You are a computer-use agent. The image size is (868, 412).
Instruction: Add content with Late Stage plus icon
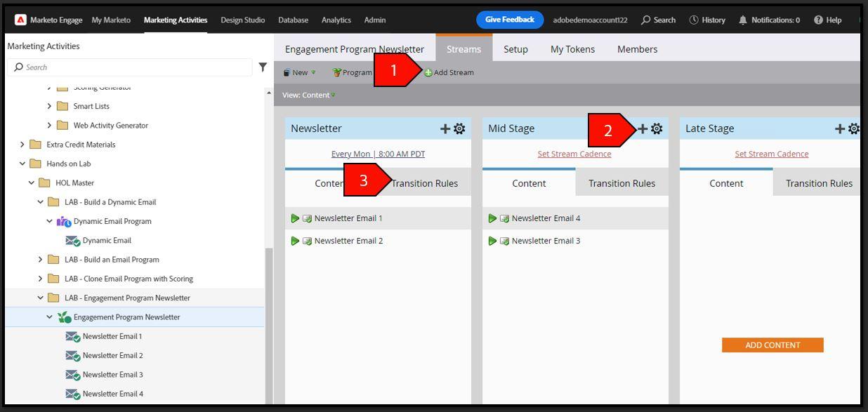[840, 128]
